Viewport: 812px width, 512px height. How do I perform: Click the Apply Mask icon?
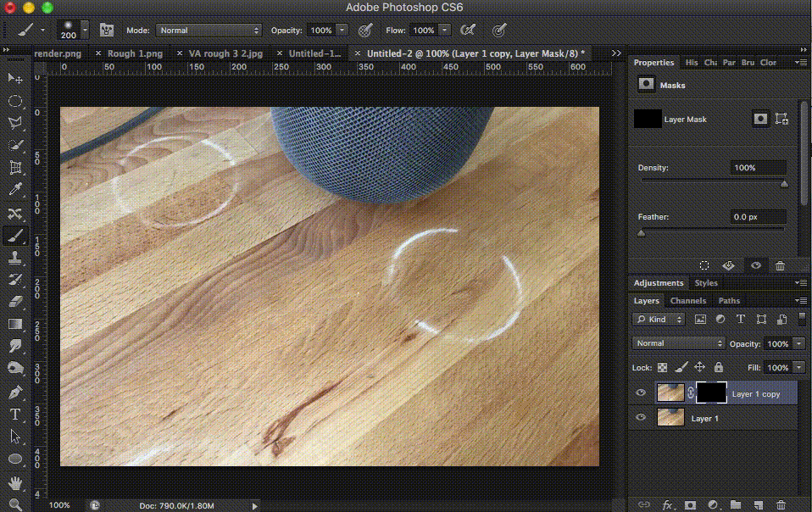click(x=729, y=265)
